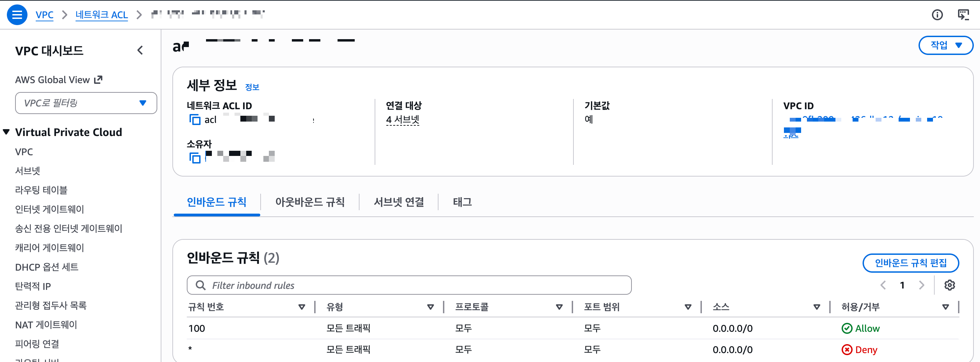Click the search icon in rules filter
980x362 pixels.
tap(200, 285)
